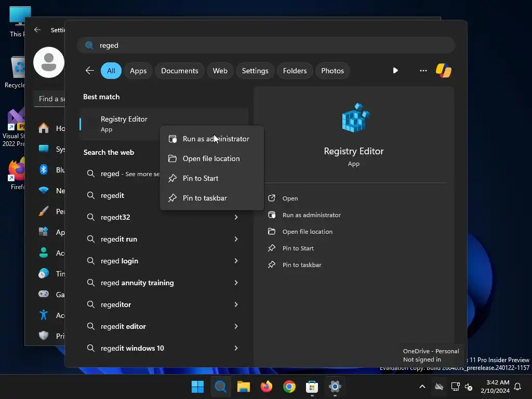Click the Search icon on taskbar

tap(220, 387)
